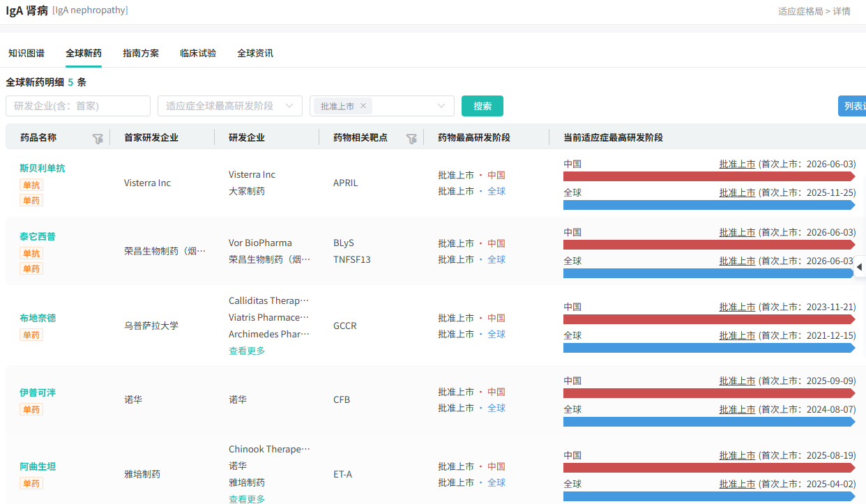The image size is (866, 504).
Task: Click the TNFSF13 target text
Action: point(352,259)
